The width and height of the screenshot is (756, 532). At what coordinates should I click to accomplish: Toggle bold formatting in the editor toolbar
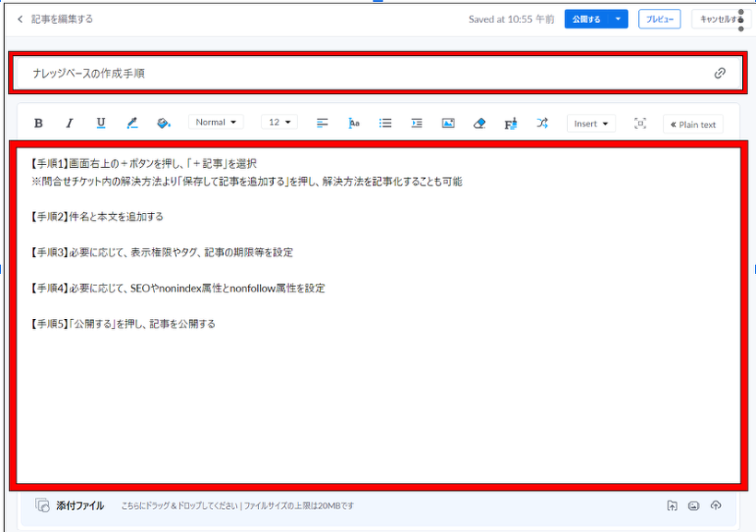click(x=39, y=124)
